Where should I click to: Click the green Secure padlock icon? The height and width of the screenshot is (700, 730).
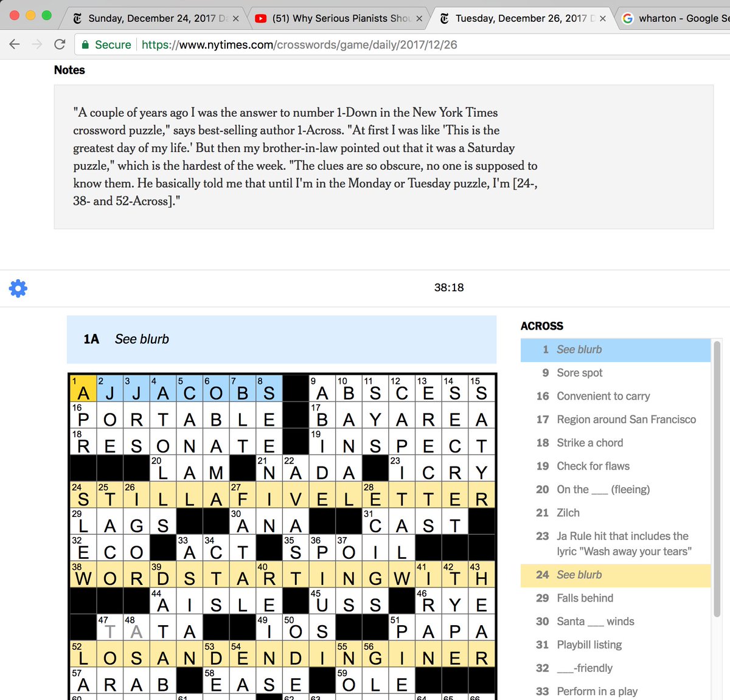click(85, 44)
